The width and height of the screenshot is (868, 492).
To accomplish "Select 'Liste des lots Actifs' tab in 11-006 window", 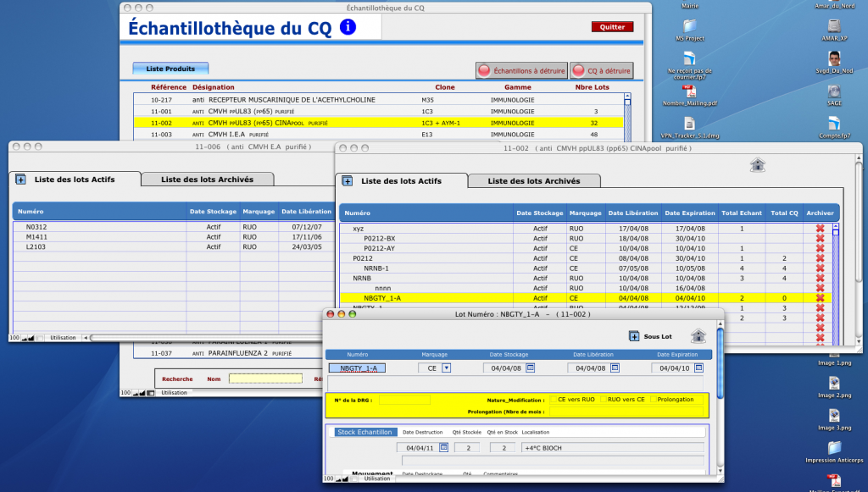I will click(x=75, y=180).
